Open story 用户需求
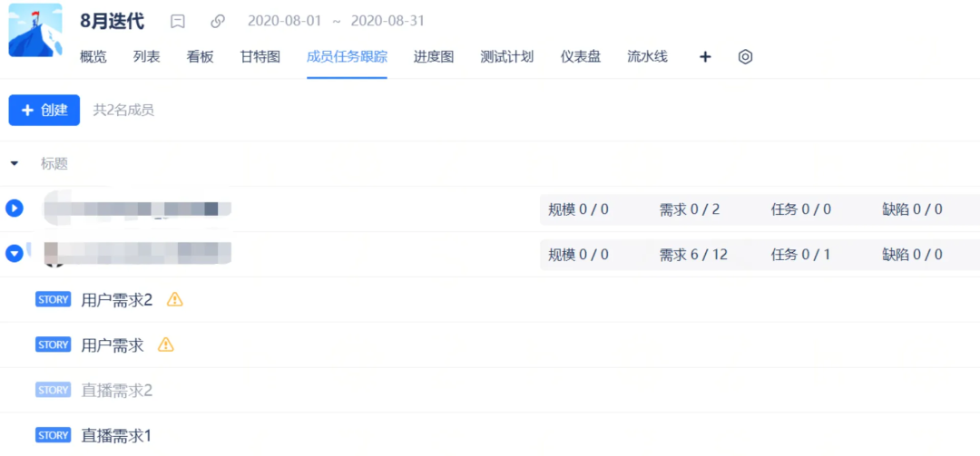Image resolution: width=980 pixels, height=456 pixels. click(x=113, y=344)
